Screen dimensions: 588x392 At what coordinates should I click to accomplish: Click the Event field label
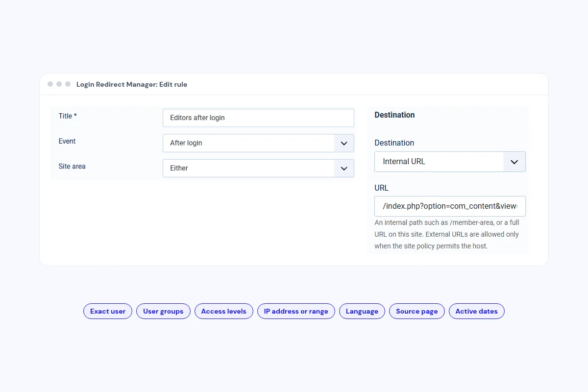pyautogui.click(x=67, y=141)
